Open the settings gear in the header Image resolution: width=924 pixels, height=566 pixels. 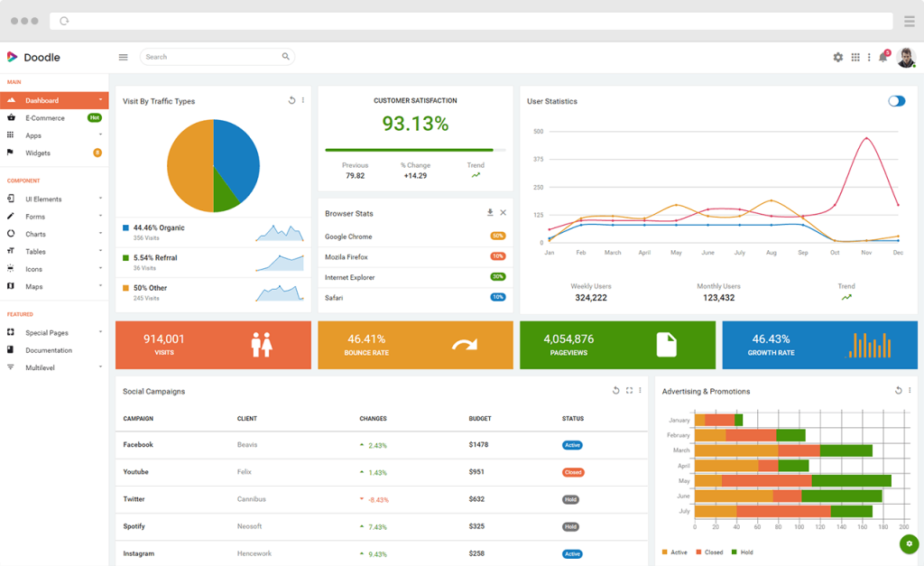[x=837, y=56]
